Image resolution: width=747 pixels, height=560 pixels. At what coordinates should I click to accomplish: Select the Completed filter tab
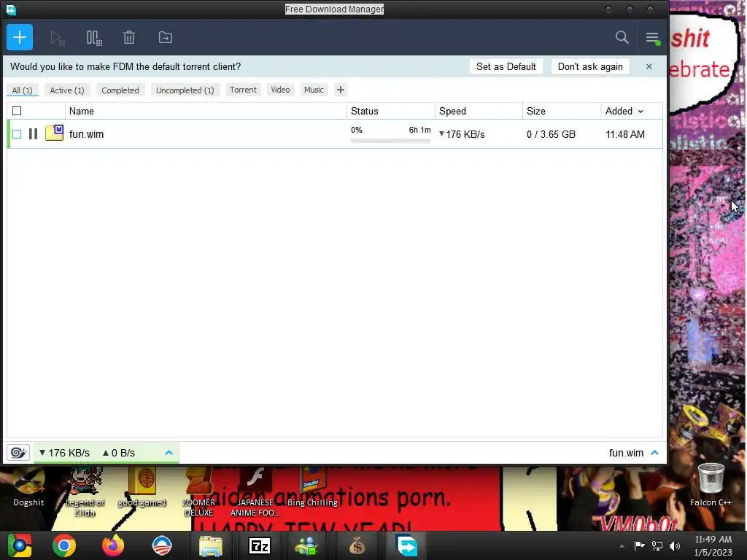[x=120, y=90]
